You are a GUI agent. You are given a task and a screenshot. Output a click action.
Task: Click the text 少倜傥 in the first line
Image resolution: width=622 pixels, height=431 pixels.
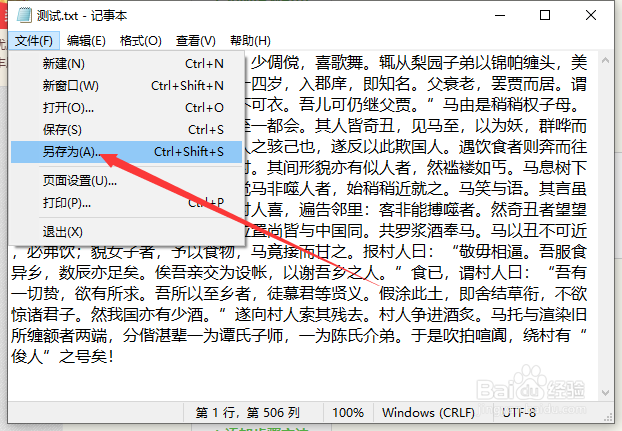pyautogui.click(x=275, y=63)
